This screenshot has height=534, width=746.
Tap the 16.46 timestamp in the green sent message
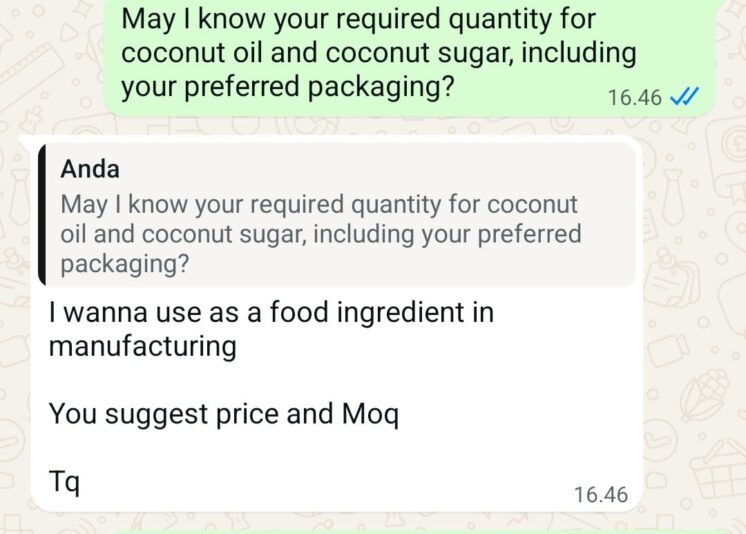(x=634, y=98)
